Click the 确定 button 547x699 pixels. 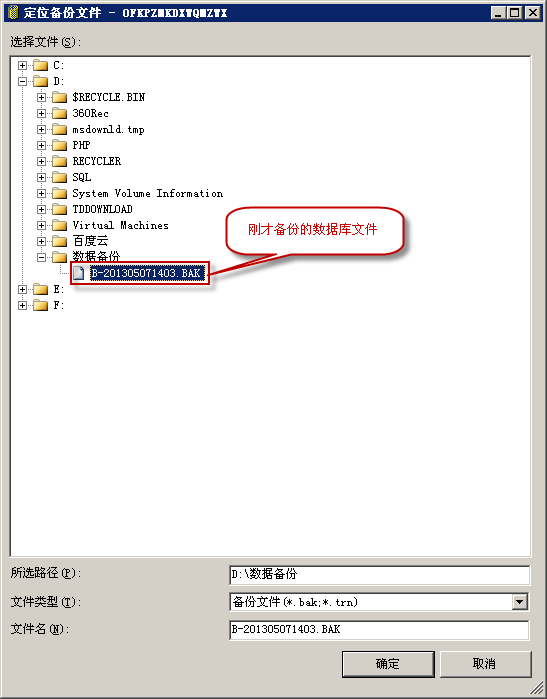388,664
